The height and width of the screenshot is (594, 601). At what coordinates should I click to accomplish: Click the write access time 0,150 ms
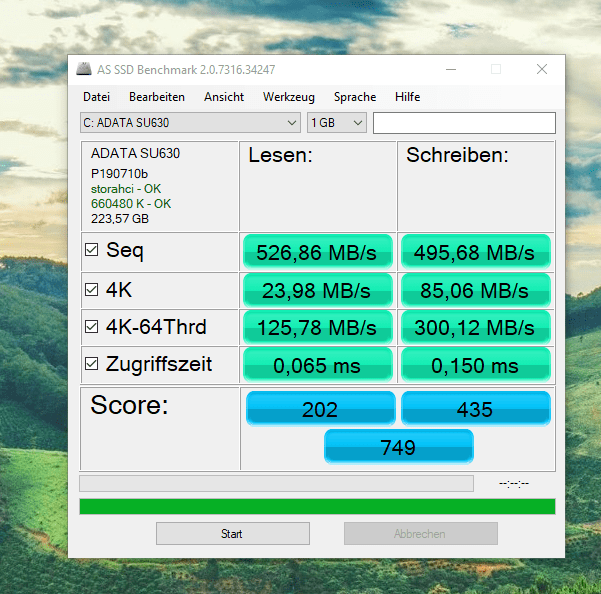point(475,365)
